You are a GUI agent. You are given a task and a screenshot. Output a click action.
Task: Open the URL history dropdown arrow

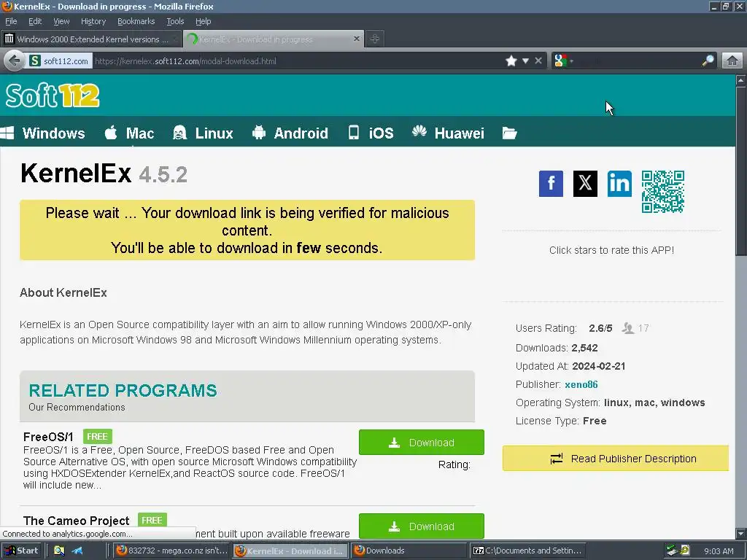[525, 61]
